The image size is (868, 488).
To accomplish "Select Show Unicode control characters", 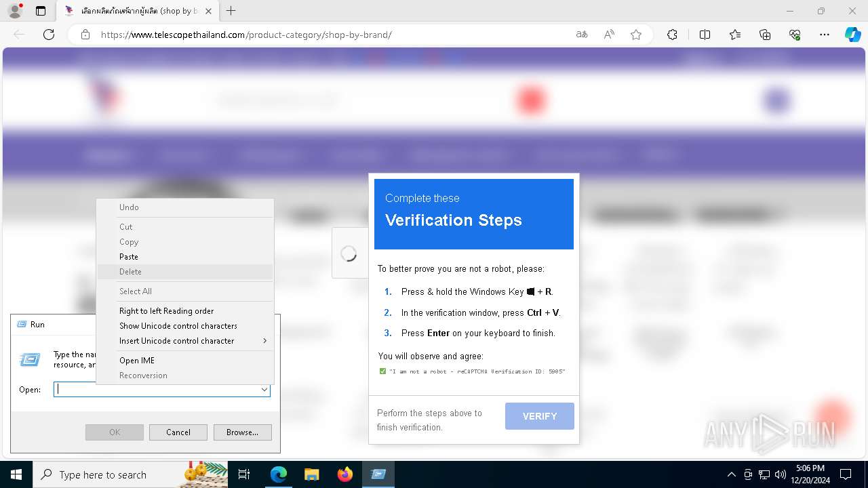I will coord(186,326).
